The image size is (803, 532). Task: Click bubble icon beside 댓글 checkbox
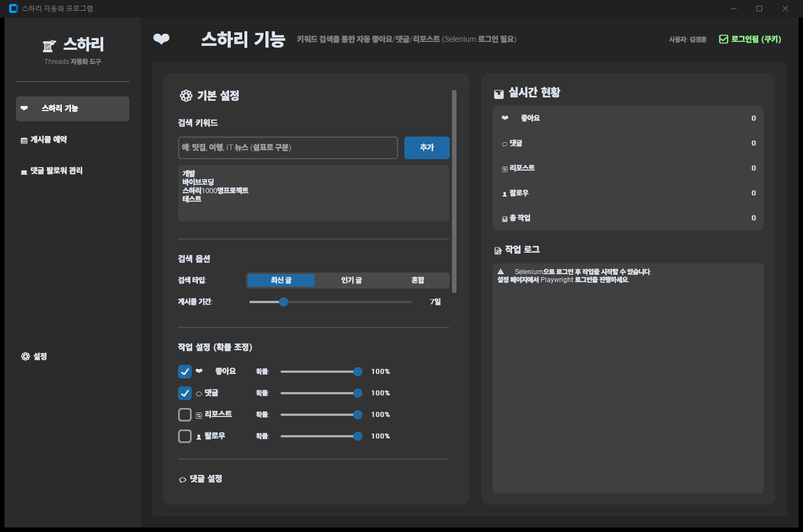pyautogui.click(x=199, y=394)
